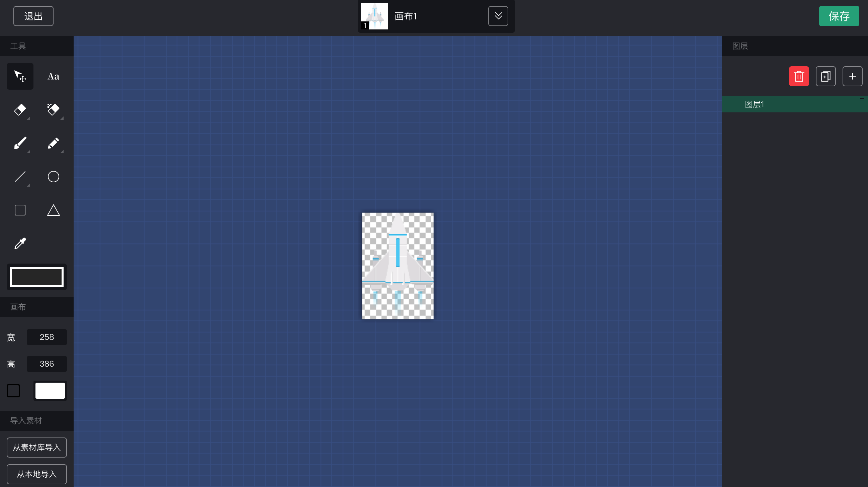Select the 图层1 layer row

tap(795, 104)
